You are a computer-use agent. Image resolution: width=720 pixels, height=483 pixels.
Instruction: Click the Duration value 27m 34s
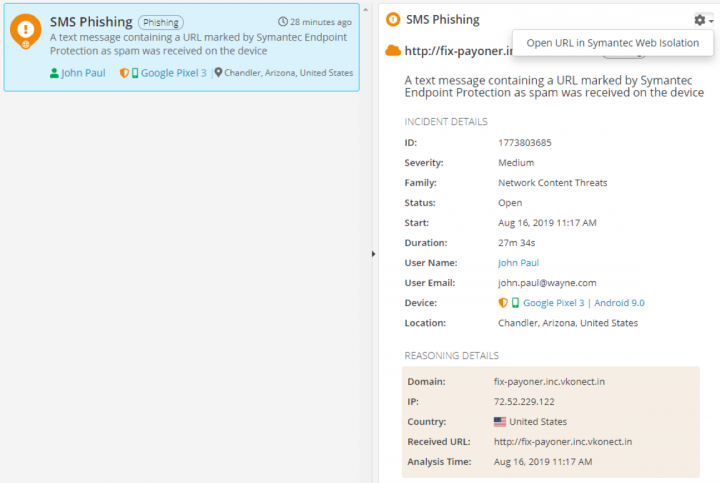tap(517, 242)
